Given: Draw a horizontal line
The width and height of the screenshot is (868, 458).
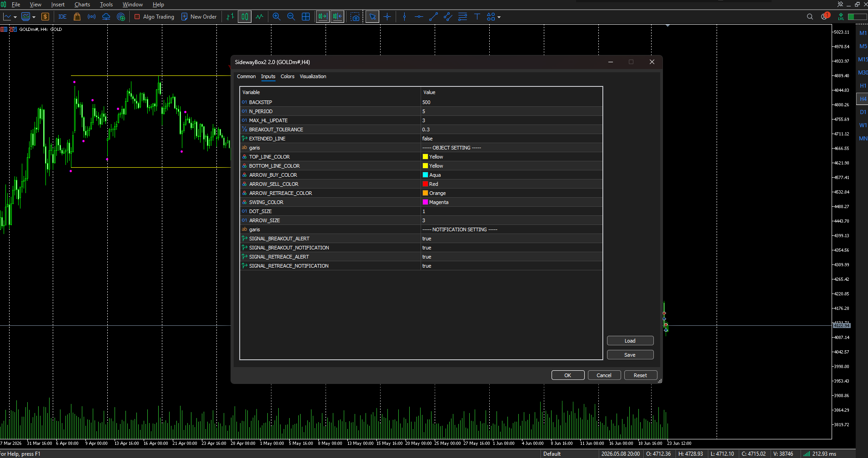Looking at the screenshot, I should click(419, 17).
